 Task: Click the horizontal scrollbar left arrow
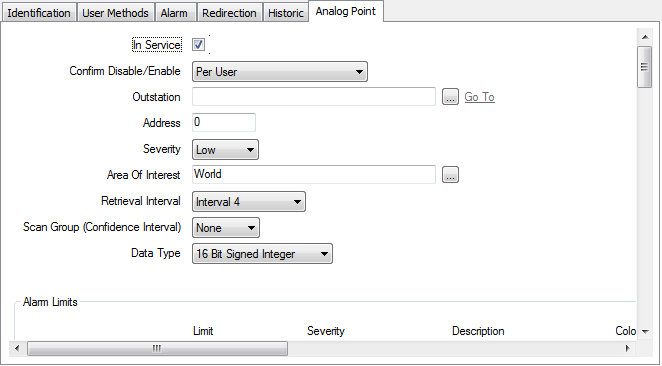coord(17,348)
